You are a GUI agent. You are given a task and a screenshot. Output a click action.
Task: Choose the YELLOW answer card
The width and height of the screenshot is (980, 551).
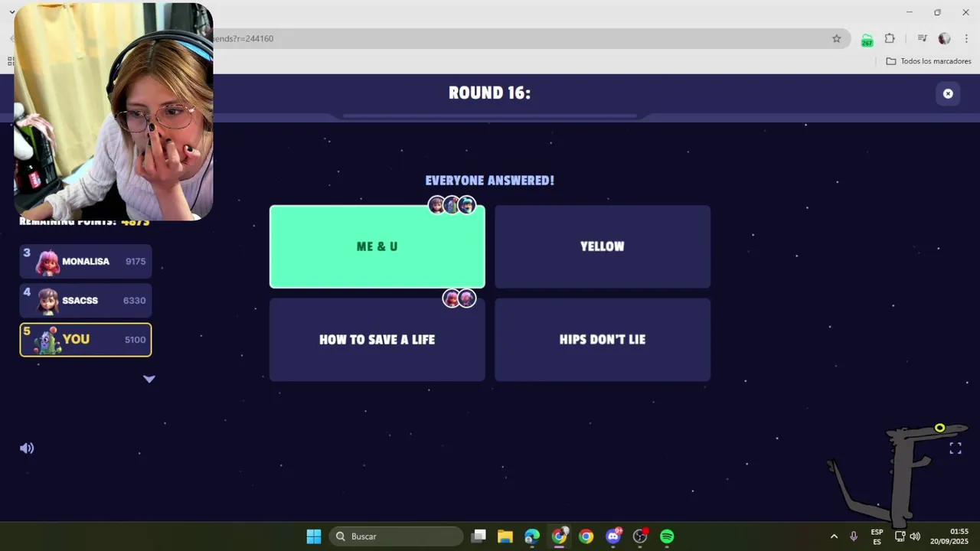coord(603,246)
